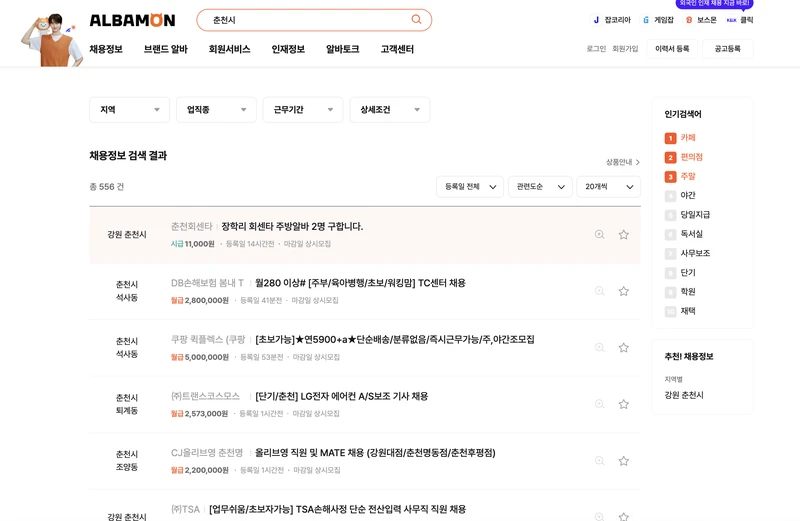Open the 회원서비스 menu
Screen dimensions: 800x521
tap(230, 49)
